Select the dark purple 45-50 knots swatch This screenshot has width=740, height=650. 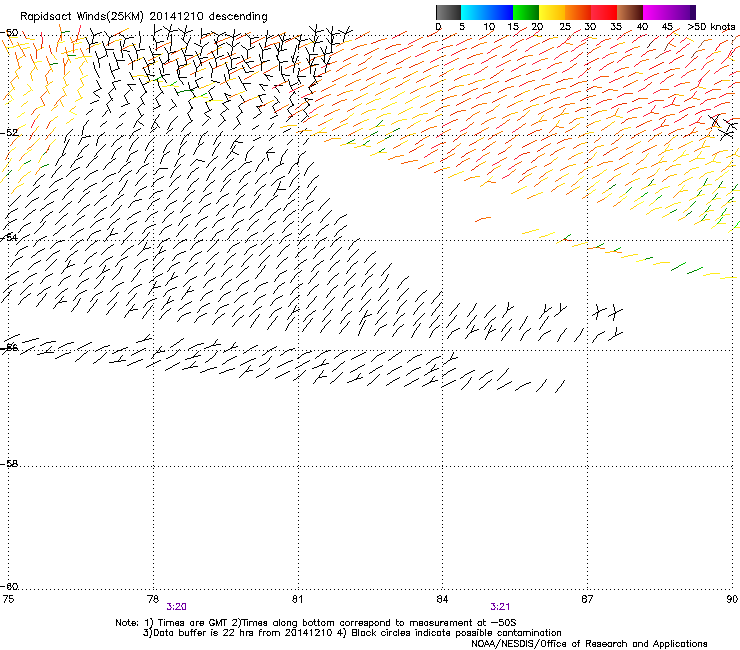pos(682,12)
